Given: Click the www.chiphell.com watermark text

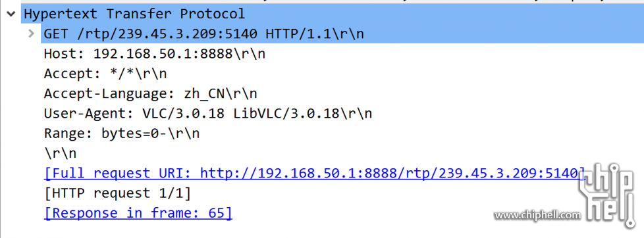Looking at the screenshot, I should pyautogui.click(x=537, y=215).
